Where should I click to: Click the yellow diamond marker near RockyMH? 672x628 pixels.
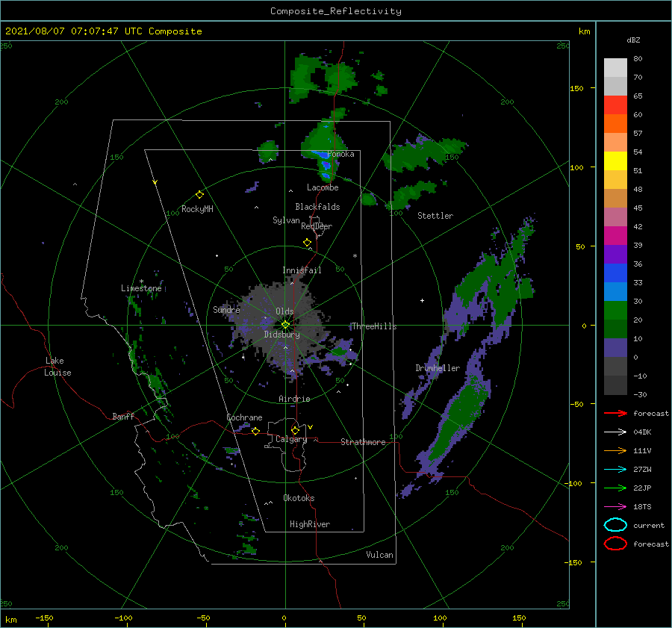[199, 195]
